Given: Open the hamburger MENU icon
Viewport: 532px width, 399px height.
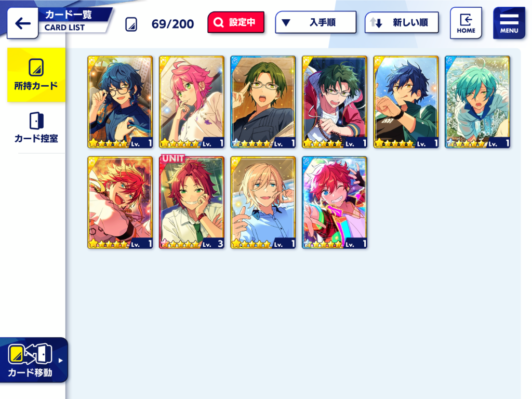Looking at the screenshot, I should (x=509, y=23).
